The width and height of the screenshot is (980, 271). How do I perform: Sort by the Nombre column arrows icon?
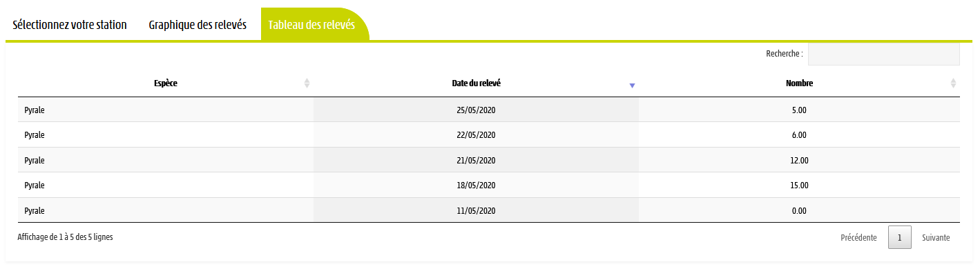click(953, 83)
